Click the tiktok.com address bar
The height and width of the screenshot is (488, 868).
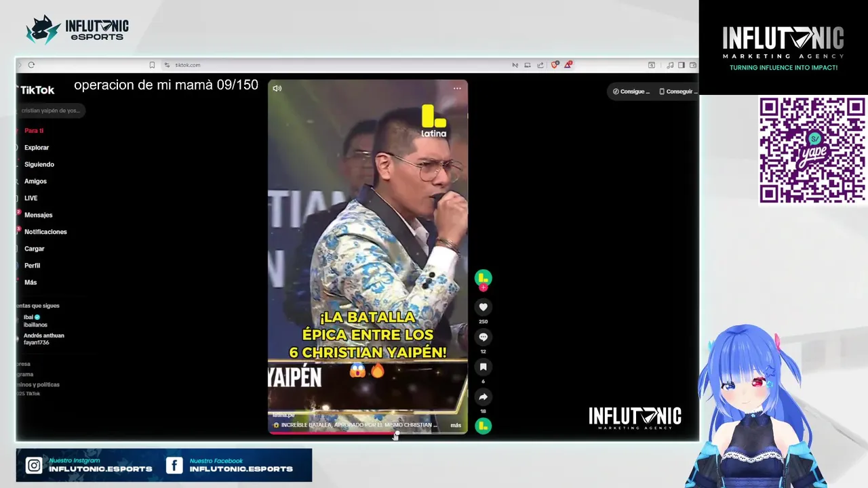coord(188,65)
